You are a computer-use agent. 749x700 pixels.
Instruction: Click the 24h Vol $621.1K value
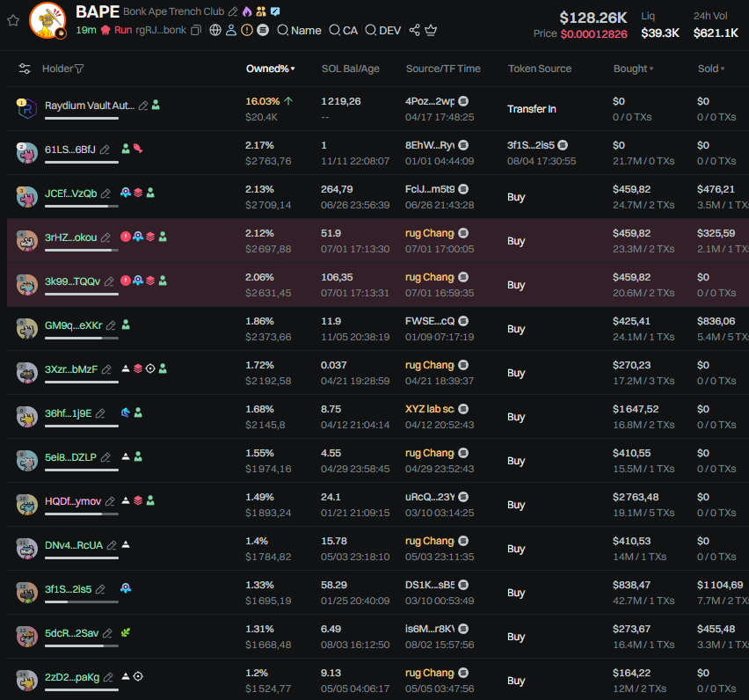[716, 33]
